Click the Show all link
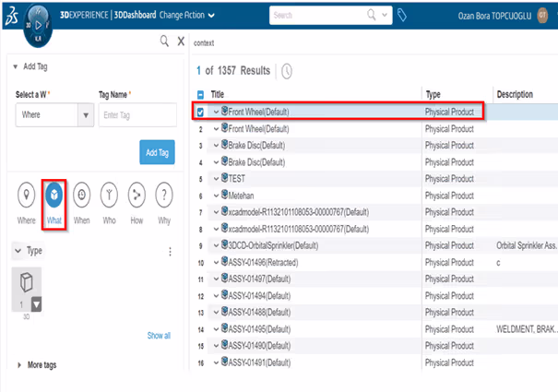The width and height of the screenshot is (558, 392). coord(159,336)
